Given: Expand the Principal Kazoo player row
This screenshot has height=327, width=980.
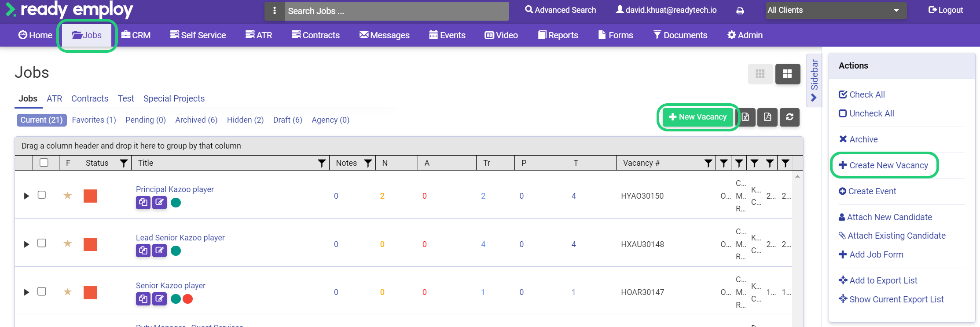Looking at the screenshot, I should [26, 196].
